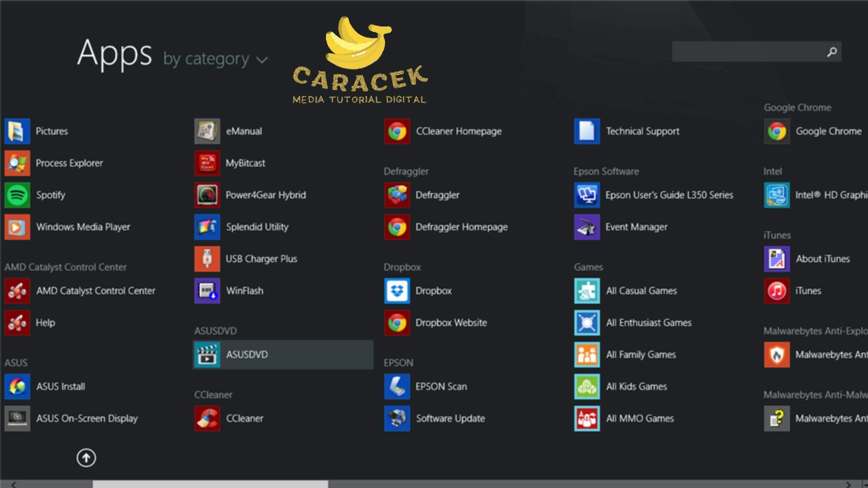Select the 'Epson Software' group header

click(606, 171)
